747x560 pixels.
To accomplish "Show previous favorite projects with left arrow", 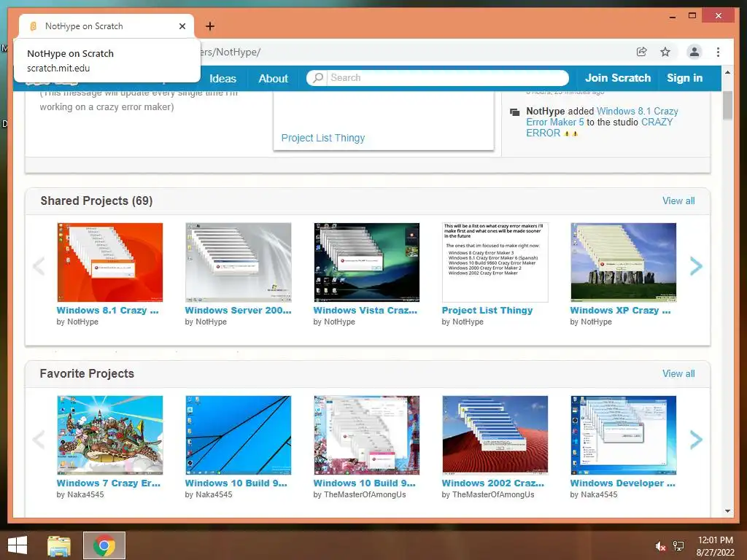I will [39, 440].
